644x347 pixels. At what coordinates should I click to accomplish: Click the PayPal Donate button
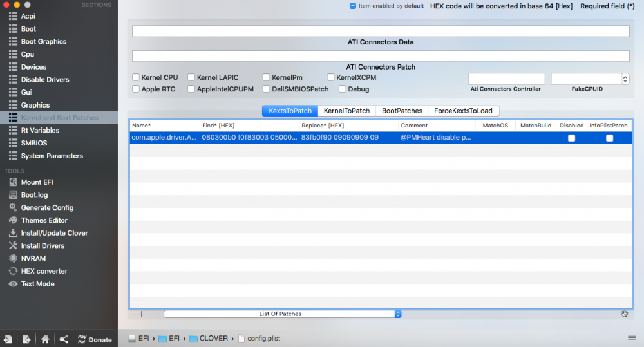pyautogui.click(x=95, y=339)
